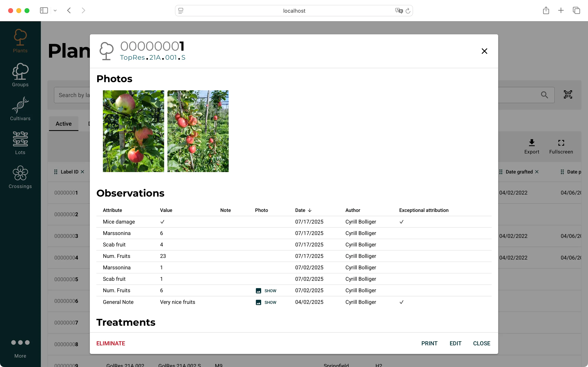
Task: Open the More menu at sidebar bottom
Action: point(20,346)
